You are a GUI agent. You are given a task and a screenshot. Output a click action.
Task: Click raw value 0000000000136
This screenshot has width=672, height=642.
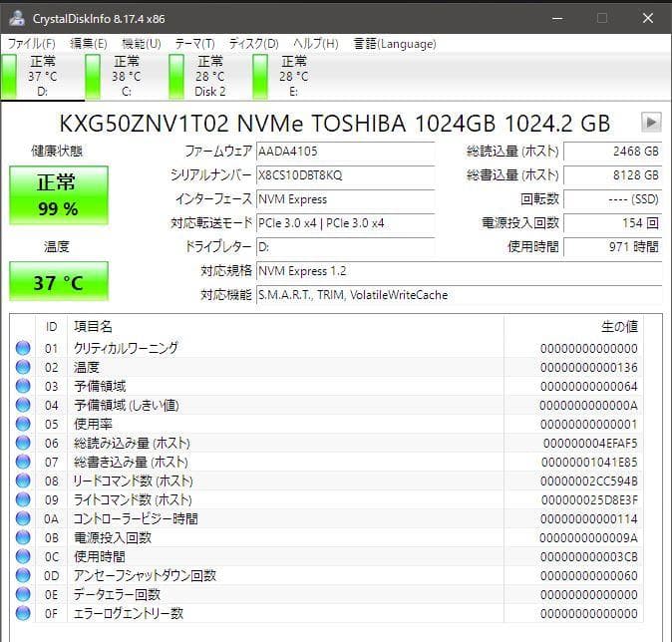click(x=589, y=367)
